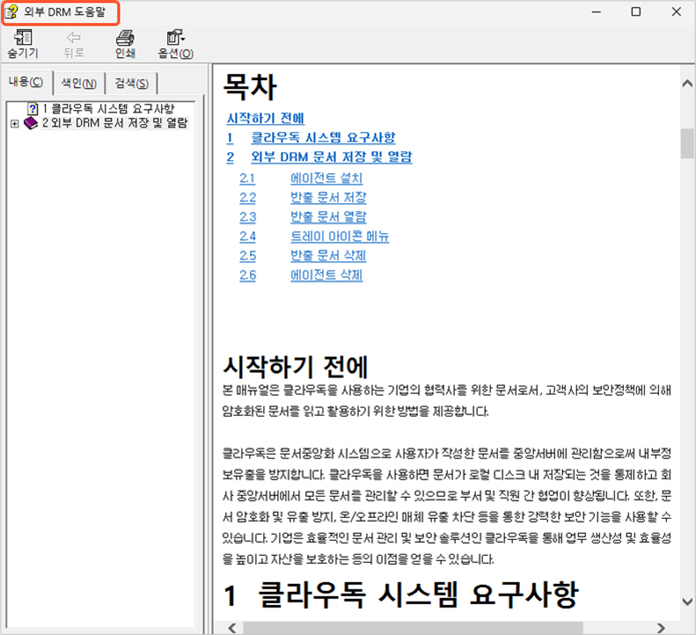Open the 반출 문서 삭제 link
Screen dimensions: 696x635
click(x=328, y=256)
